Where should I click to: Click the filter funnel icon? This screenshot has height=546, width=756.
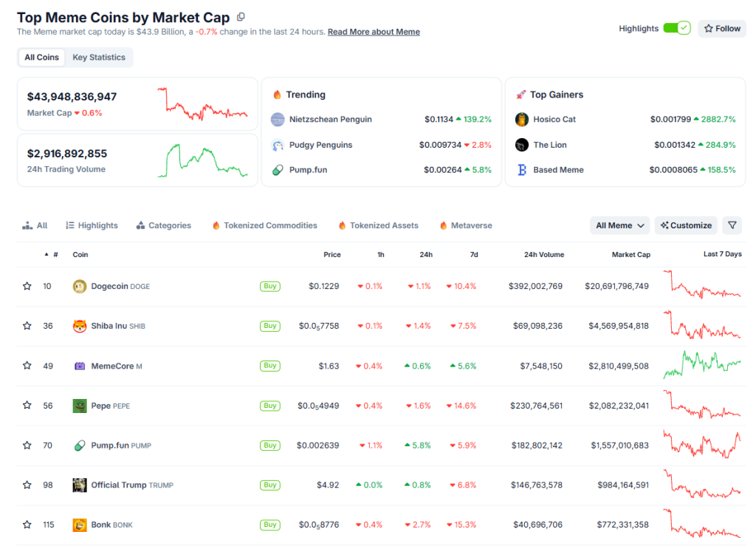pos(731,225)
